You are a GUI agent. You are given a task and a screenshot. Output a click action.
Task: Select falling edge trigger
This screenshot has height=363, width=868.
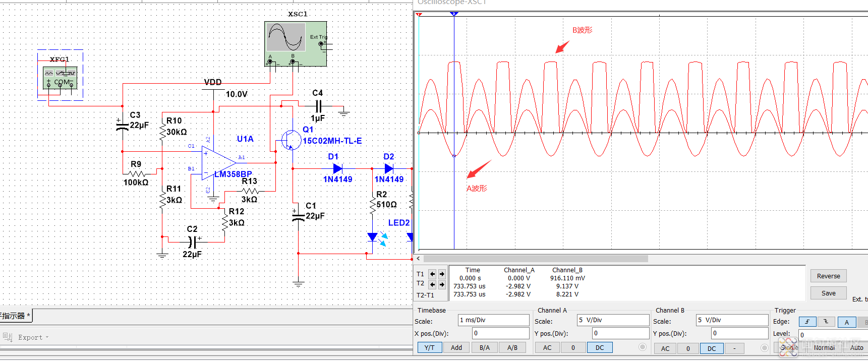click(826, 322)
